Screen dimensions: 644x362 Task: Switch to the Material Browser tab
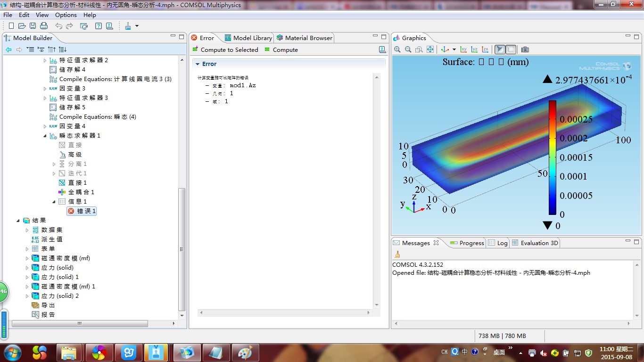click(x=305, y=38)
